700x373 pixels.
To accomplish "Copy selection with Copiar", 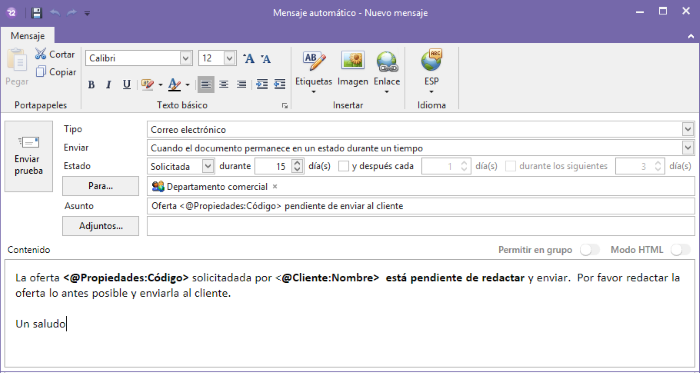I will 56,72.
